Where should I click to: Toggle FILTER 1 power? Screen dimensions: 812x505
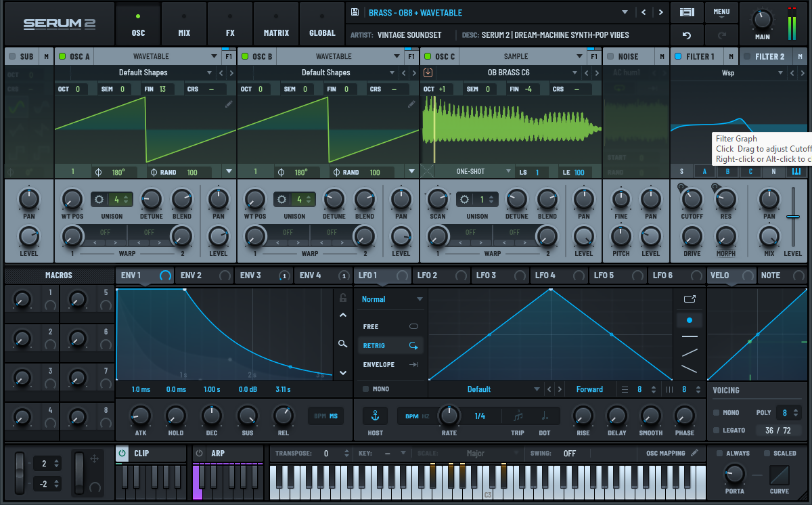[678, 56]
